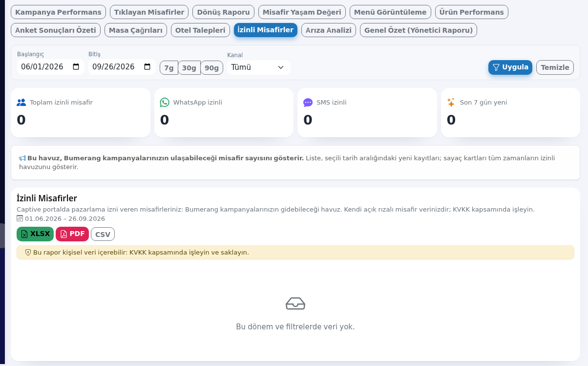
Task: Open the Arıza Analizi tab
Action: (329, 30)
